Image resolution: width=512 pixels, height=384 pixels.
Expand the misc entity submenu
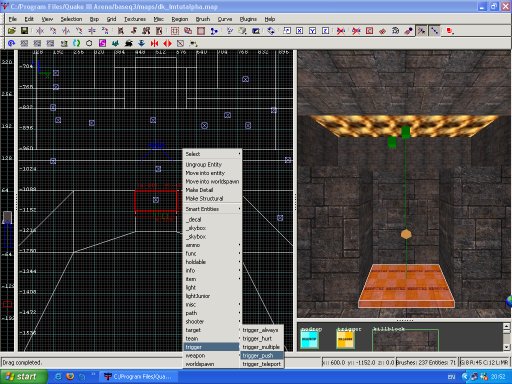[213, 305]
